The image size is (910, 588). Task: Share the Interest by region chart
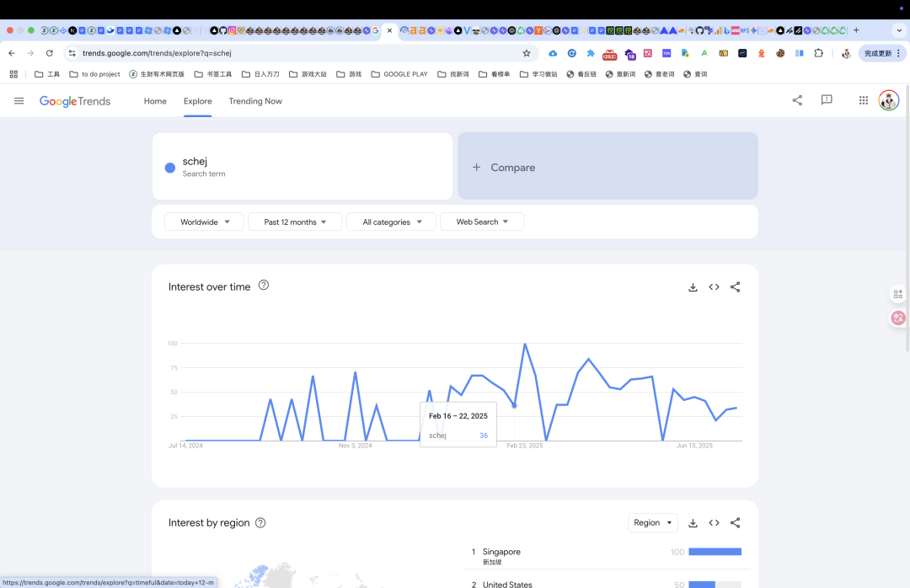pos(736,522)
